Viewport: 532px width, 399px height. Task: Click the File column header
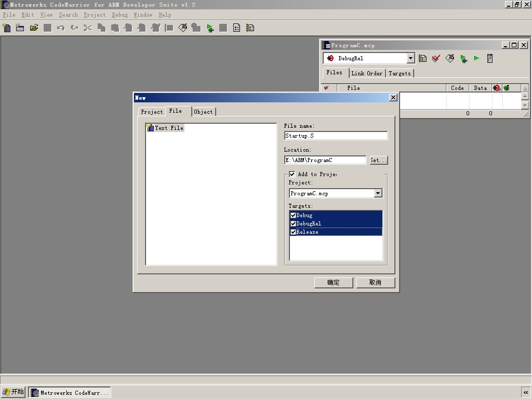(392, 88)
